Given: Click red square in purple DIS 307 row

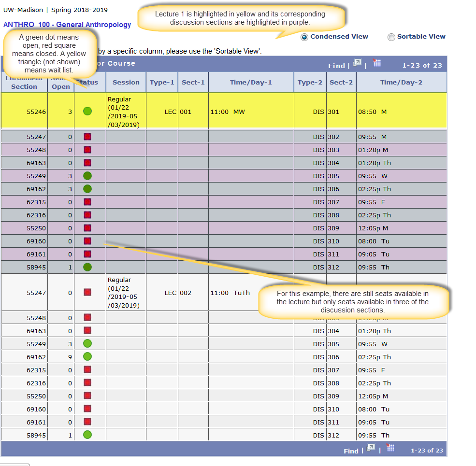Looking at the screenshot, I should (x=87, y=202).
